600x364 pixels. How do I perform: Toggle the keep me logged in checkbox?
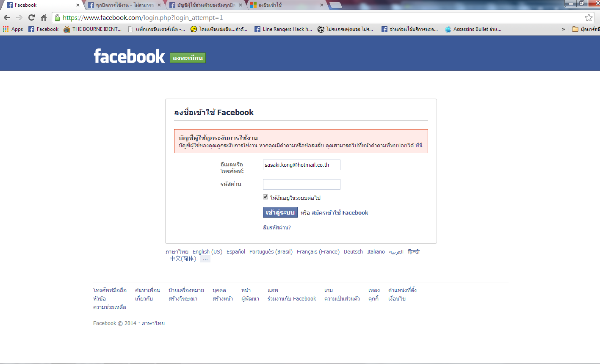265,197
